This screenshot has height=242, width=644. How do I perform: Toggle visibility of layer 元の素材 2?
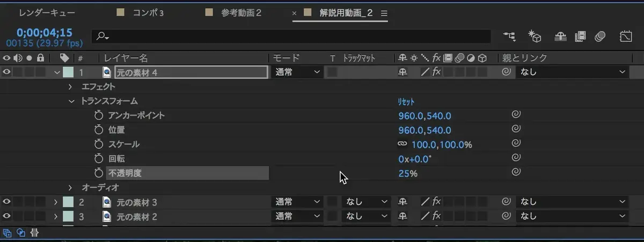[7, 216]
